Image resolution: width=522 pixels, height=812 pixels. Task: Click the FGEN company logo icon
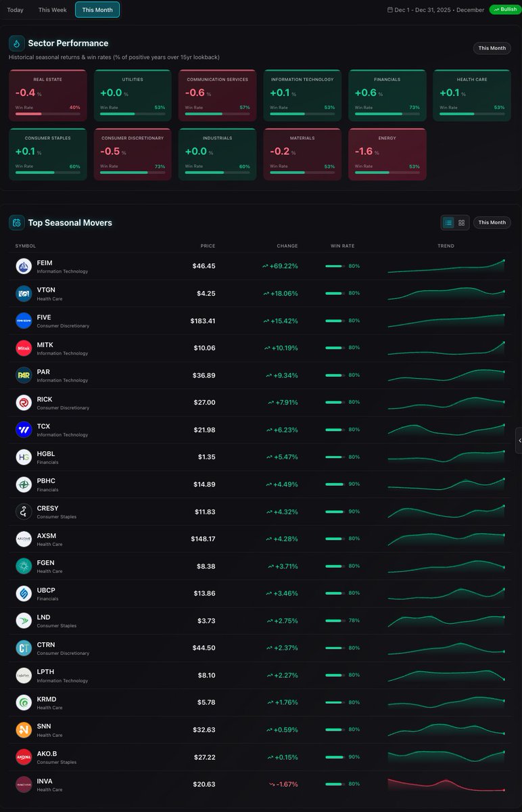(24, 566)
